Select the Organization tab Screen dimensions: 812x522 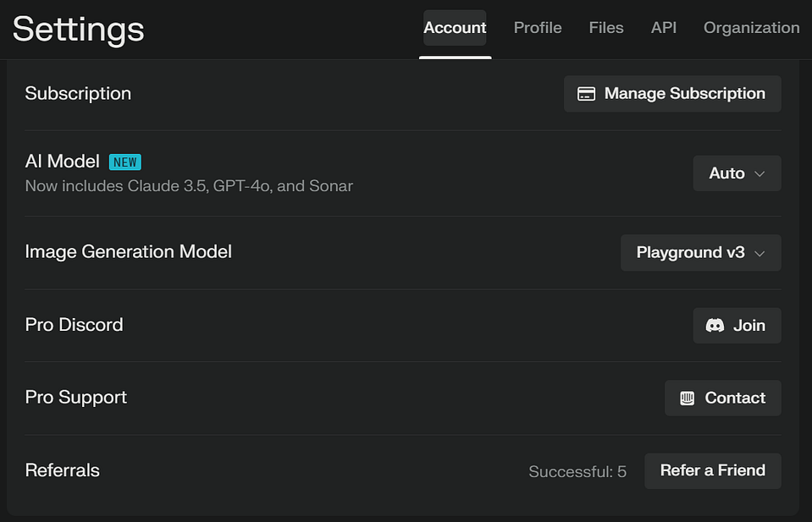tap(751, 28)
